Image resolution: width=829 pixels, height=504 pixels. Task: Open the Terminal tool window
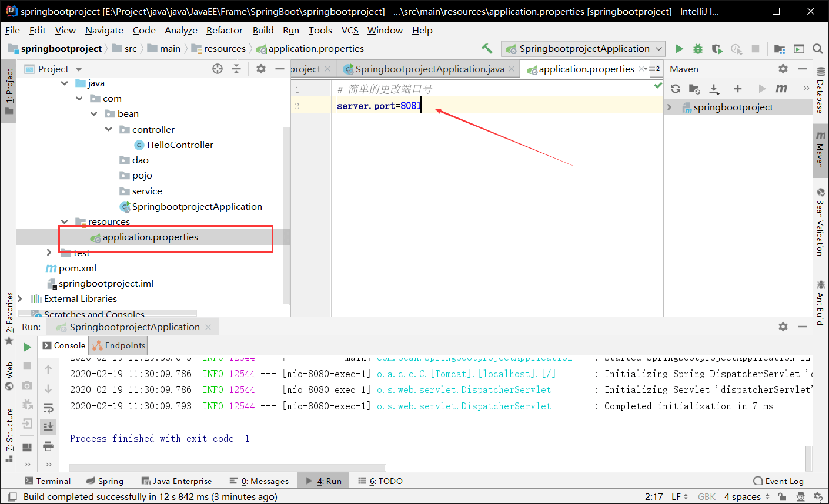point(48,481)
